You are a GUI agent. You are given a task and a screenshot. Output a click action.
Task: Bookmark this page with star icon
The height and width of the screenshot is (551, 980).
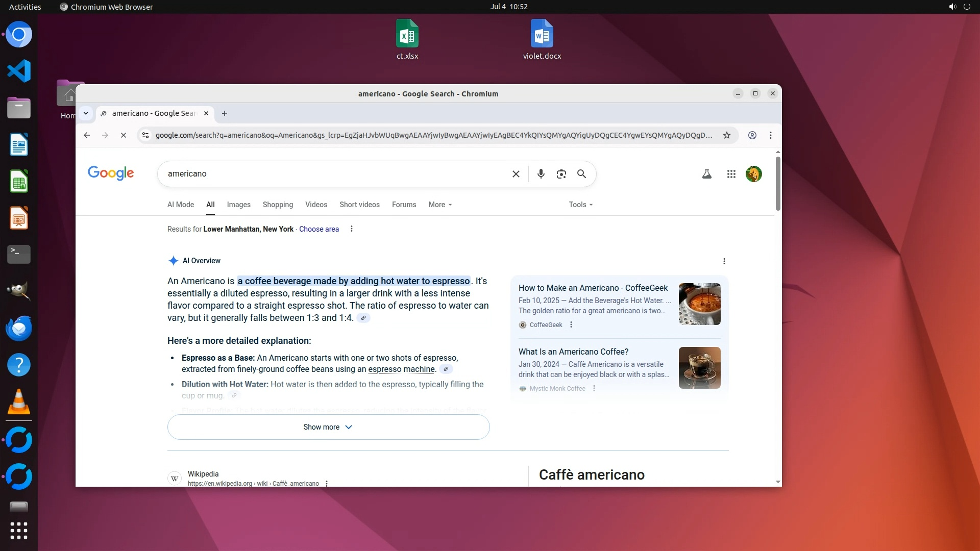[727, 135]
